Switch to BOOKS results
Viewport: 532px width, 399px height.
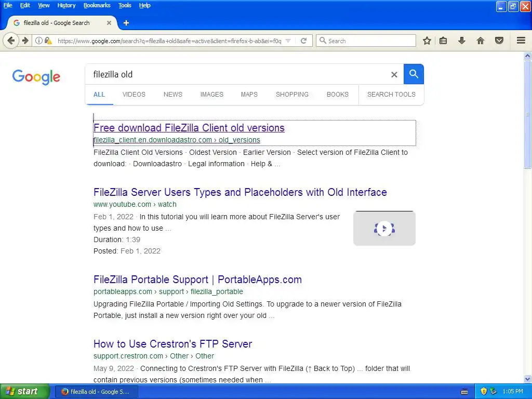pyautogui.click(x=338, y=95)
